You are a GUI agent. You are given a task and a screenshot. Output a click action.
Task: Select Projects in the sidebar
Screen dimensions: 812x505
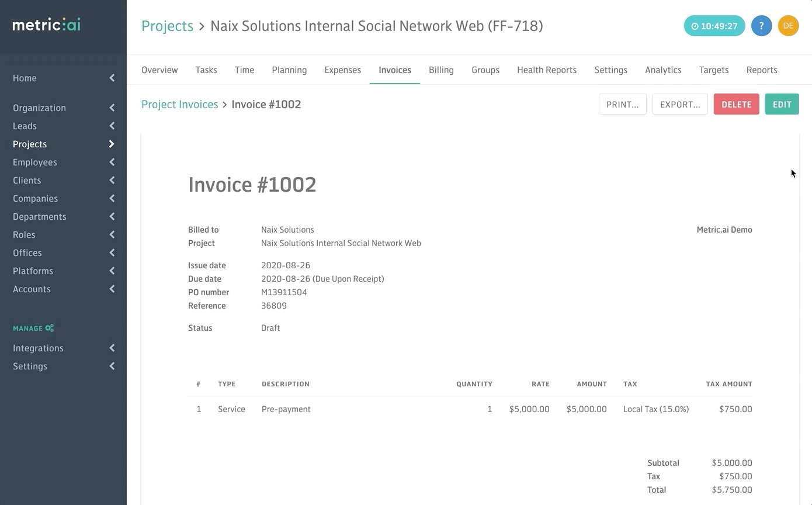[x=30, y=144]
